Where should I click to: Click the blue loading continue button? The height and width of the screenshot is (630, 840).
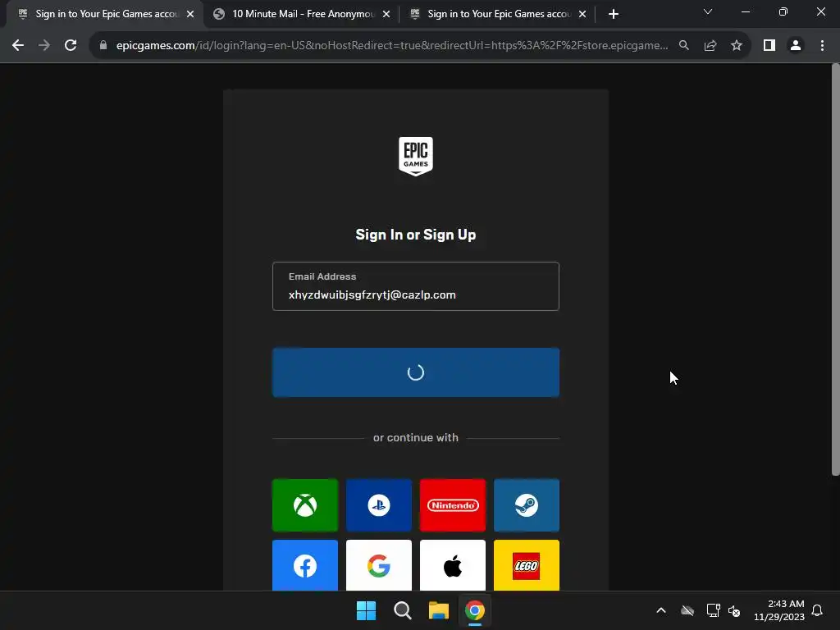click(416, 372)
